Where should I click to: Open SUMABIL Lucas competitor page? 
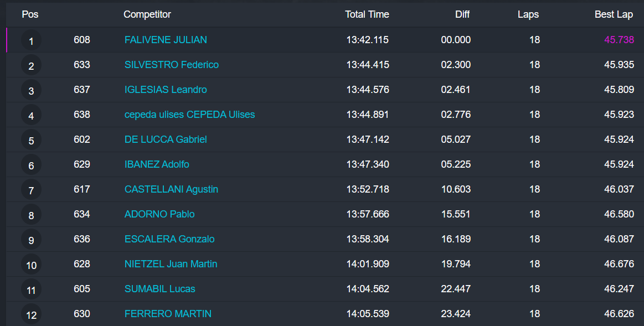[159, 289]
